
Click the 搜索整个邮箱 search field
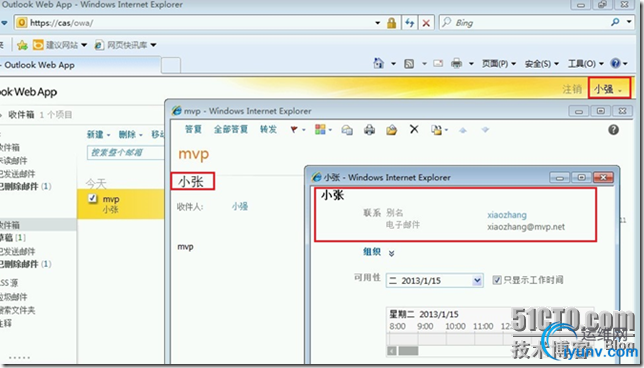pos(126,152)
